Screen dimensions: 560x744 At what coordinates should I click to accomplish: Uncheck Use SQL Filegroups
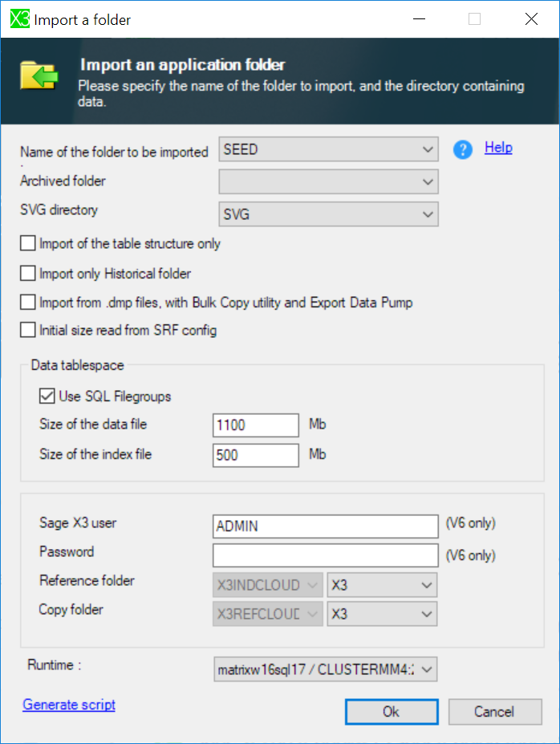[x=47, y=396]
